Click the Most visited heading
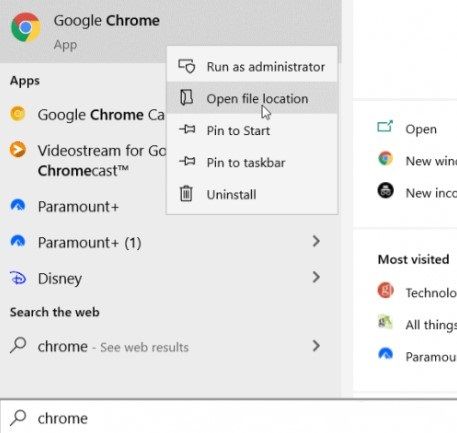 [413, 259]
